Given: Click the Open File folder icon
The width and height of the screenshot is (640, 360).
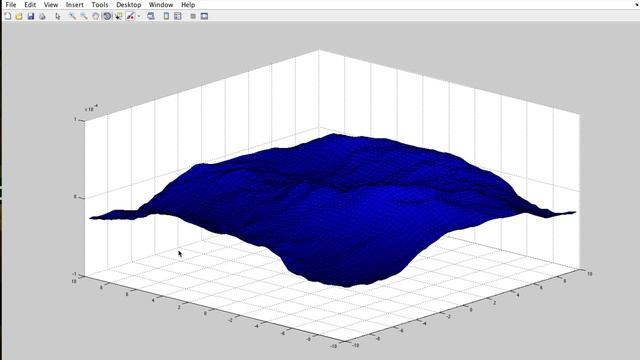Looking at the screenshot, I should point(19,16).
